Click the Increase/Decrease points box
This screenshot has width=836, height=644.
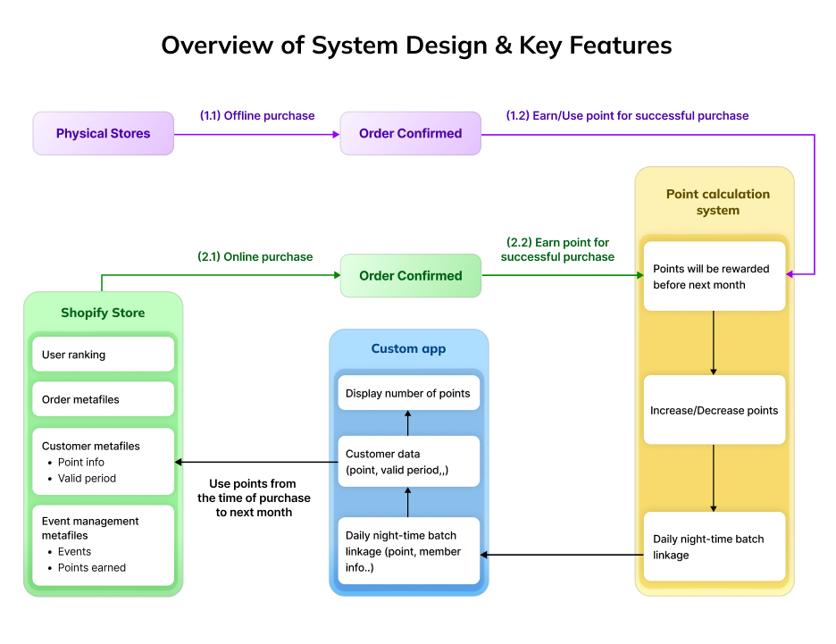[x=715, y=410]
